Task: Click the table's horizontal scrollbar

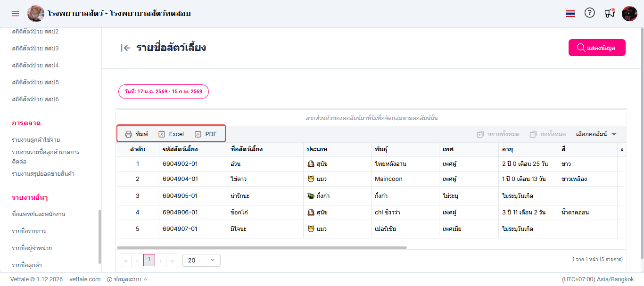Action: click(262, 247)
